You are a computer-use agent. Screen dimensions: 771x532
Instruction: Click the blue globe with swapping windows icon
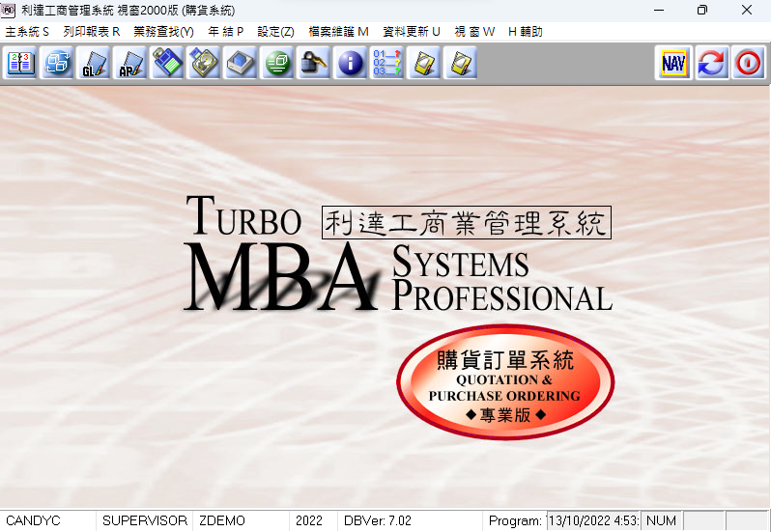point(57,63)
